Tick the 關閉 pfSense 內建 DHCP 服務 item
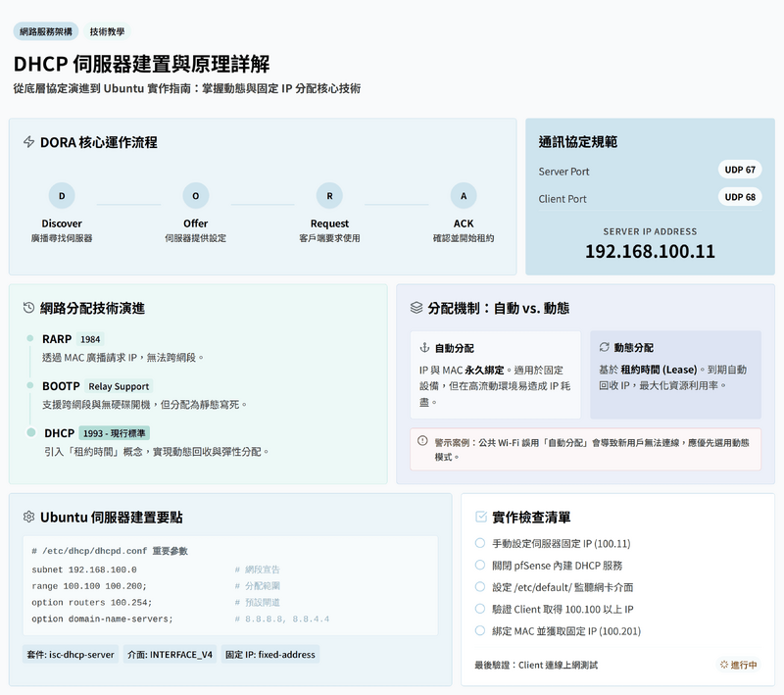The height and width of the screenshot is (695, 784). pyautogui.click(x=480, y=566)
